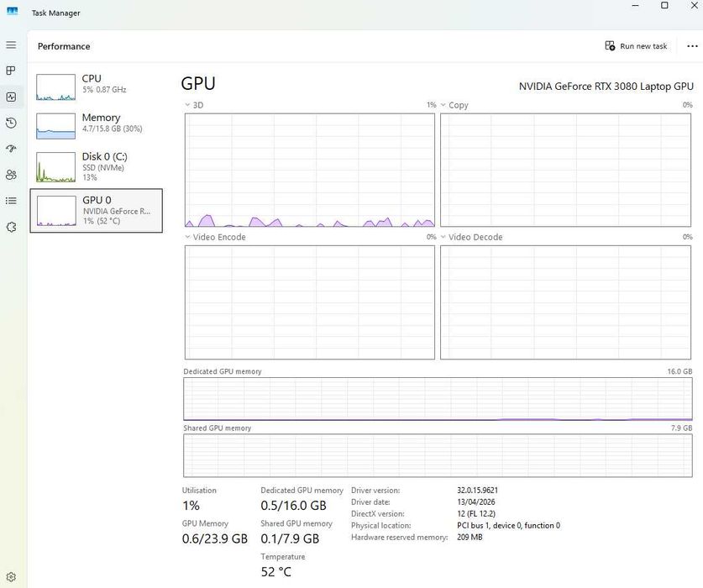
Task: Click the driver version value 32.0.15.9621
Action: [477, 491]
